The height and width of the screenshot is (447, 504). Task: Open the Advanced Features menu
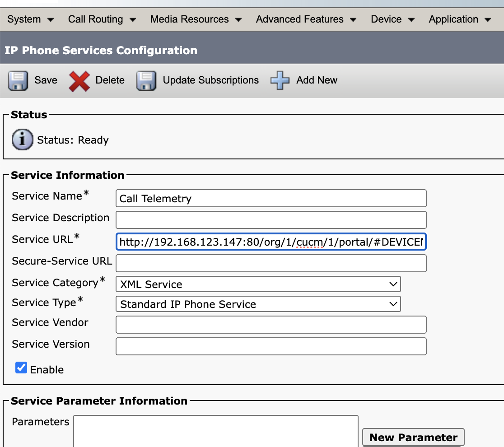pos(299,19)
